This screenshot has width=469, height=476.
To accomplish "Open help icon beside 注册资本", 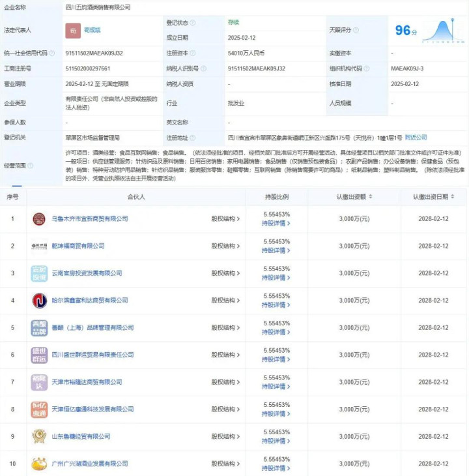I will (x=193, y=53).
